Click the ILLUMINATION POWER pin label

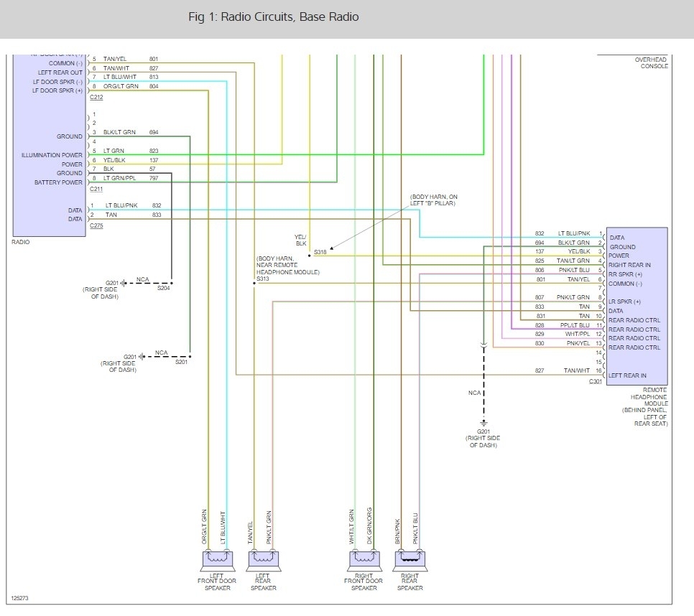[x=52, y=155]
